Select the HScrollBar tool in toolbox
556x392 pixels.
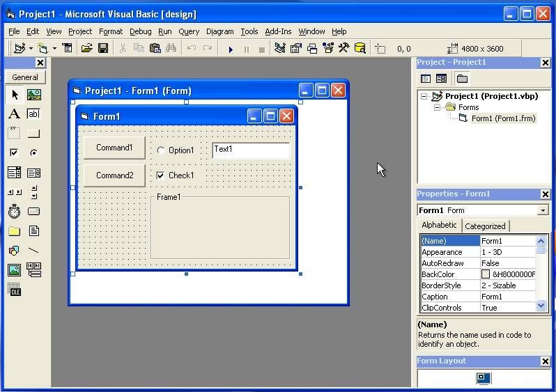(14, 192)
